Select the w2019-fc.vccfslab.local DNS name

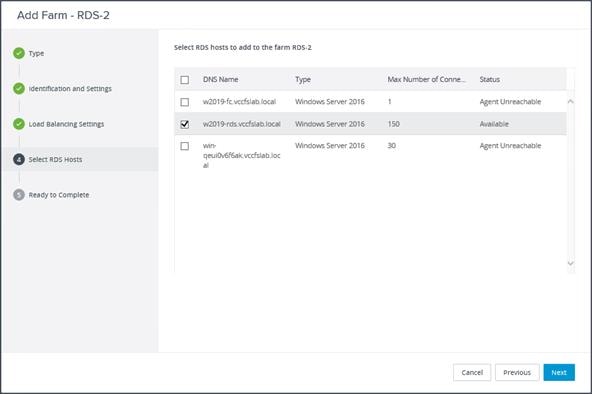point(239,102)
